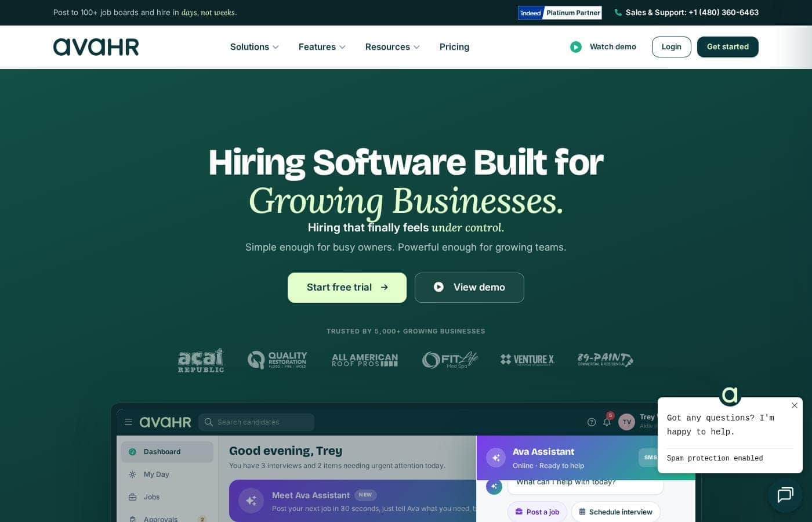Screen dimensions: 812x522
Task: Click 'Trusted by 5,000+ growing businesses' text
Action: (x=405, y=331)
